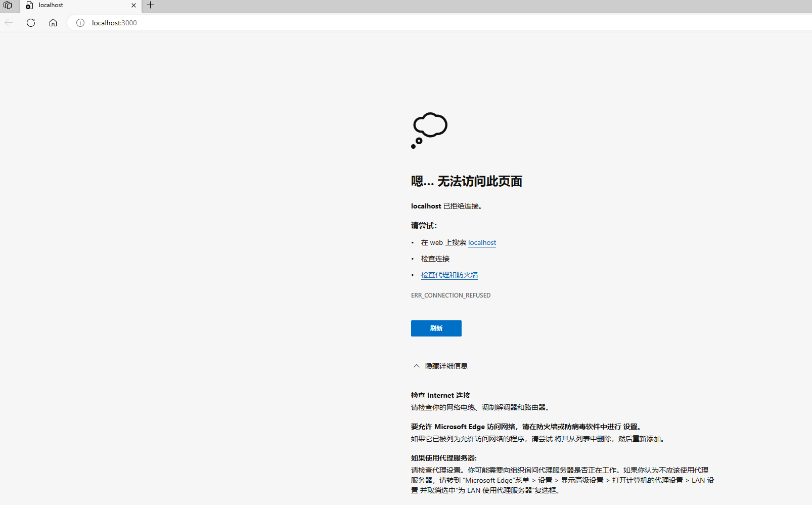Click the blue 刷新 refresh button

(x=436, y=328)
